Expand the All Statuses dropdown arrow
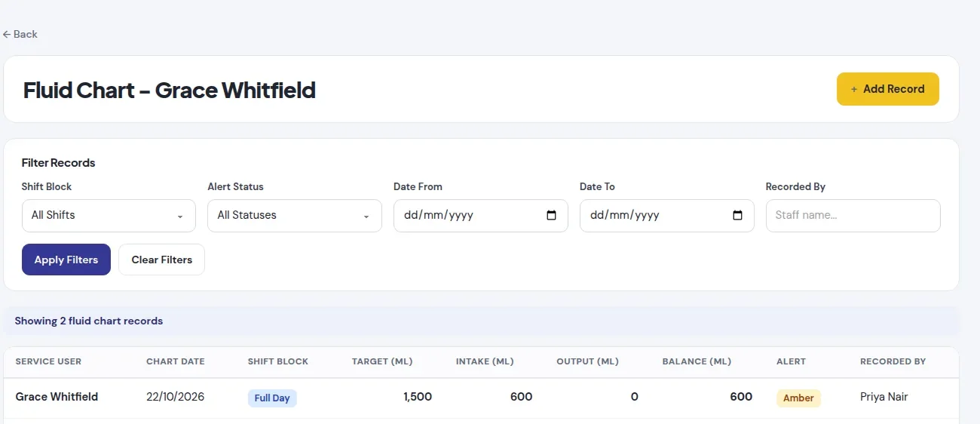The width and height of the screenshot is (980, 424). [366, 217]
